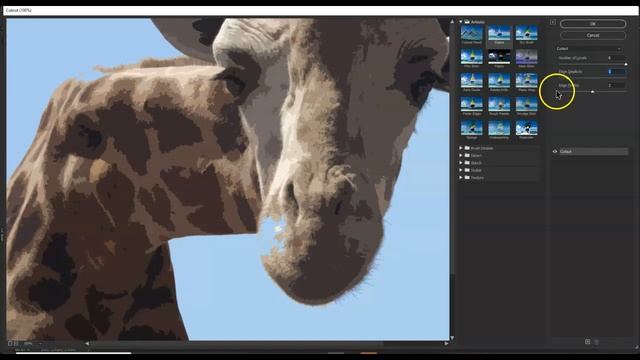Pick the Palette Knife filter thumbnail
This screenshot has width=640, height=360.
(499, 81)
